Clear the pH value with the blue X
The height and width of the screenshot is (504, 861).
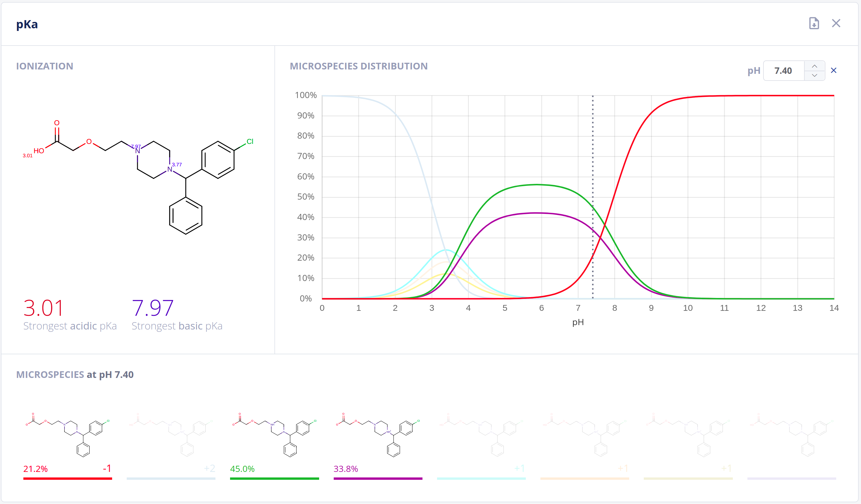(x=833, y=70)
